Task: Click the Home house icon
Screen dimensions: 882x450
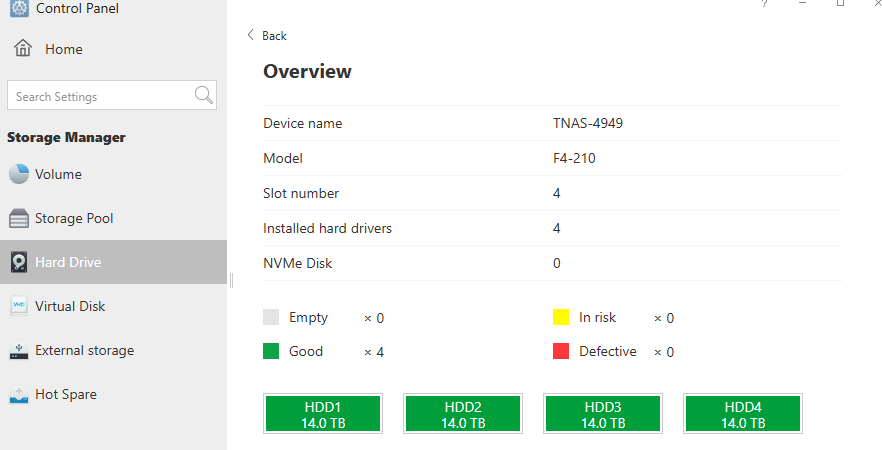Action: (x=23, y=48)
